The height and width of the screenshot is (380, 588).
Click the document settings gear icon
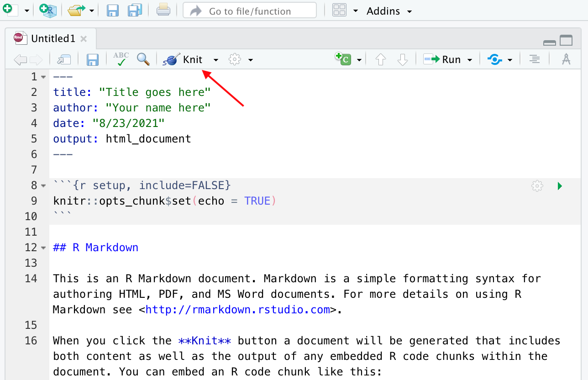[235, 59]
